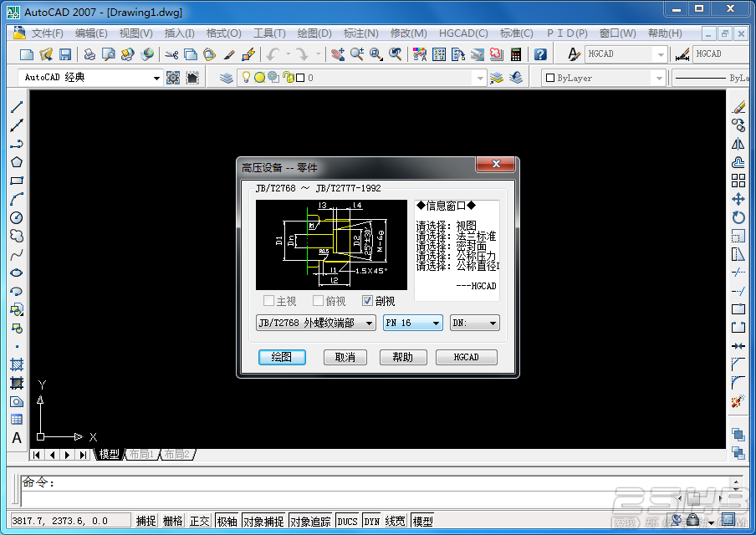Switch to the 模型 model tab
The height and width of the screenshot is (535, 756).
tap(109, 454)
